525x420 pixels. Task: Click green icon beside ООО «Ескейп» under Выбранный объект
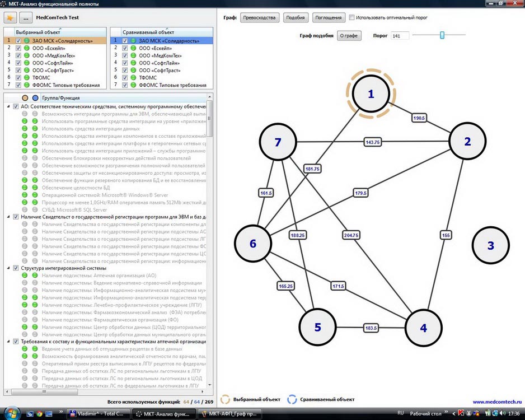tap(27, 48)
